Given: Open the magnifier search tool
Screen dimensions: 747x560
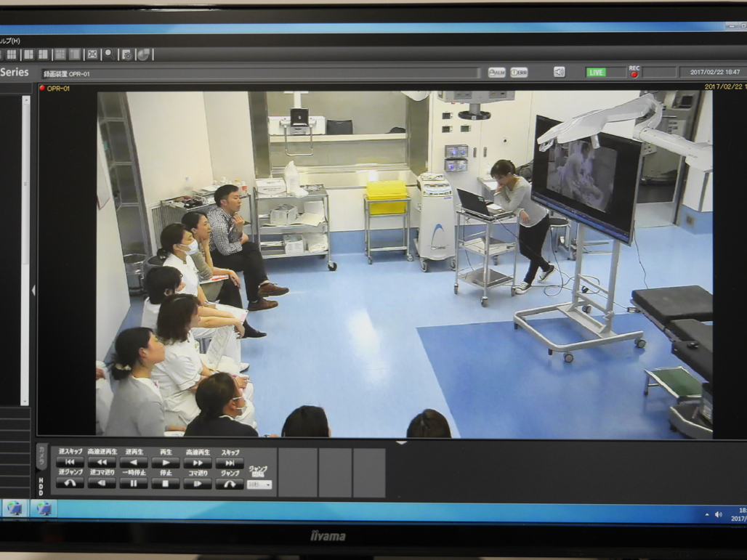Looking at the screenshot, I should pos(109,54).
